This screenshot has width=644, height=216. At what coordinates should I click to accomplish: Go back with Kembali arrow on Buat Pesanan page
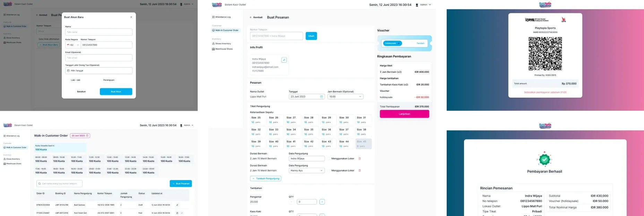click(x=256, y=17)
